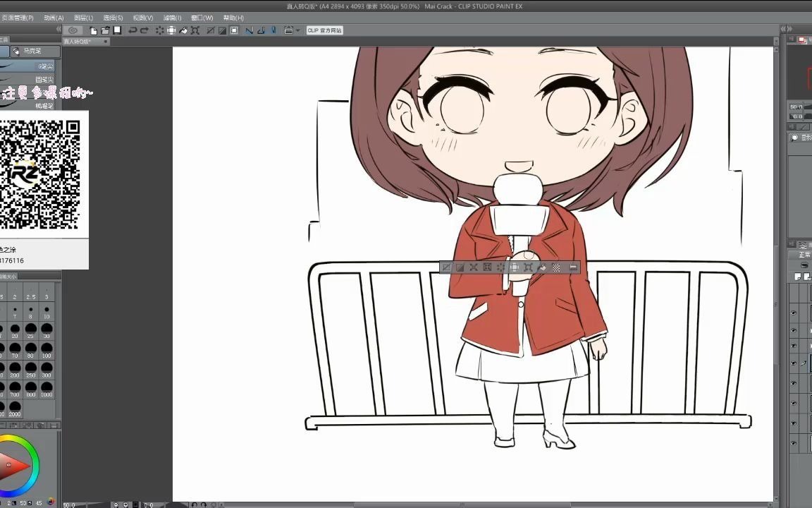Hide the topmost layer via its eye icon
This screenshot has width=812, height=508.
pyautogui.click(x=794, y=313)
